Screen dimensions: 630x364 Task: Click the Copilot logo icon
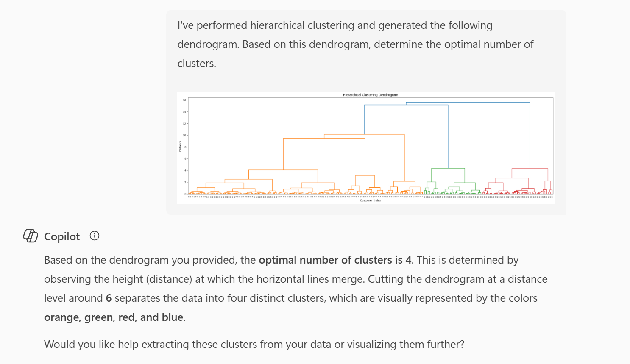(x=31, y=236)
